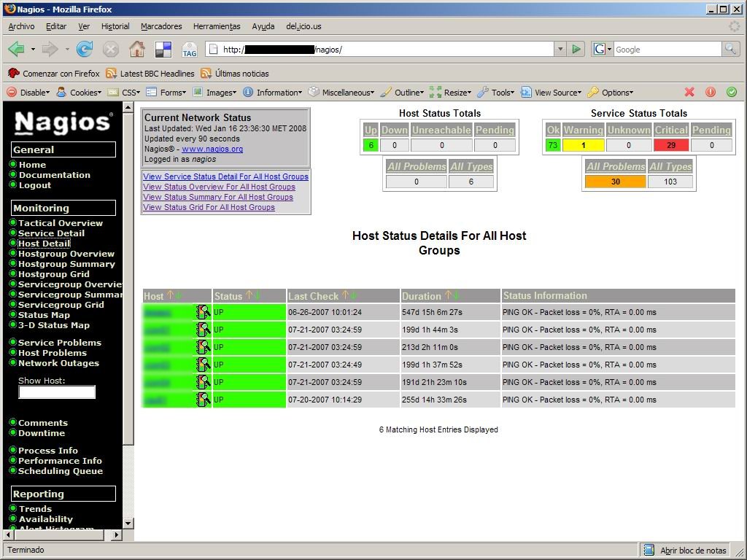The image size is (747, 560).
Task: Open extended info for the first host
Action: (x=202, y=311)
